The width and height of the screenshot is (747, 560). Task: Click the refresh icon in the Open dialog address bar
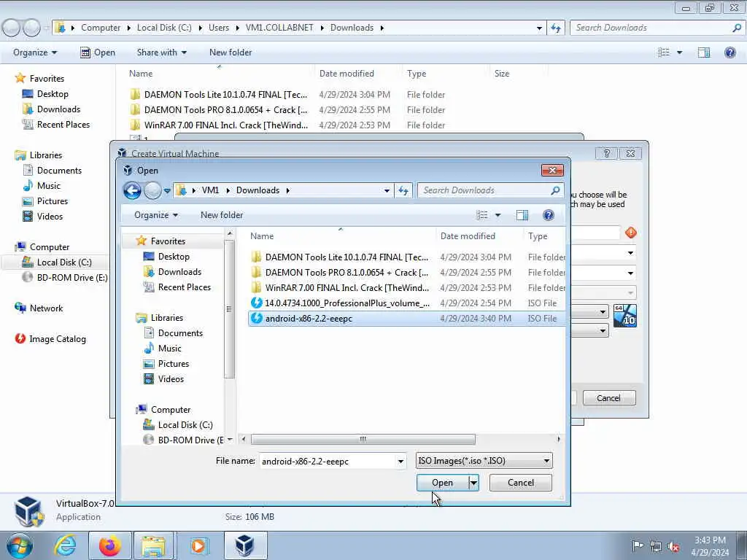click(403, 190)
